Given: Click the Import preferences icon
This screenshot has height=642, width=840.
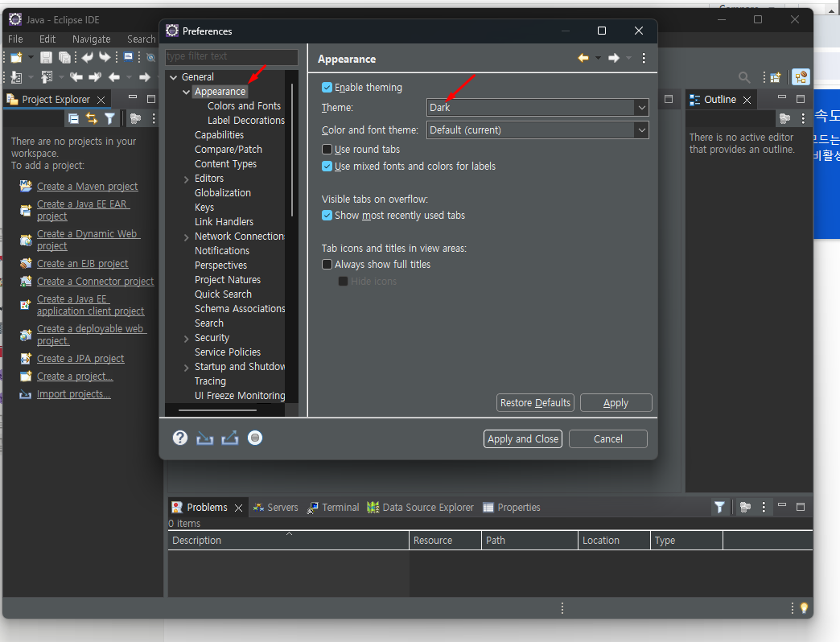Looking at the screenshot, I should point(204,438).
